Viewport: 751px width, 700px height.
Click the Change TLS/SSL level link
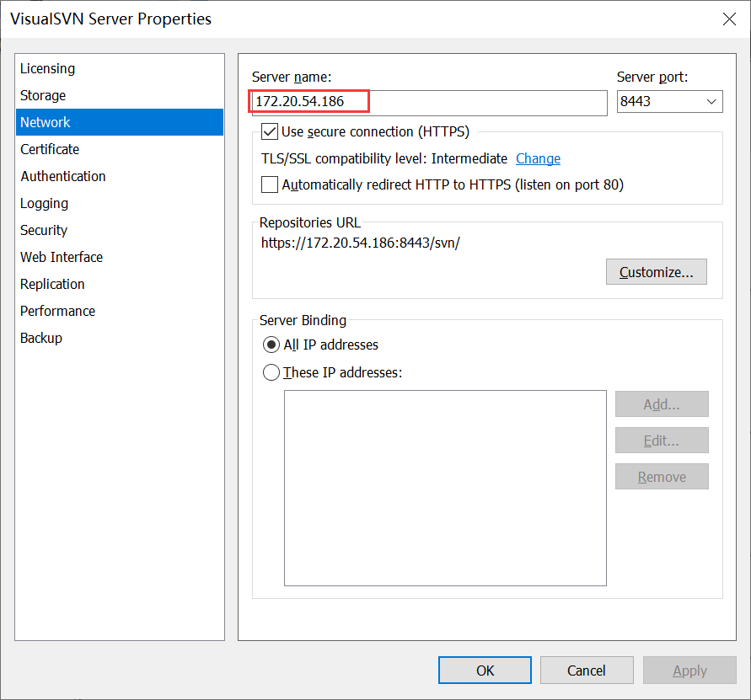pos(538,158)
